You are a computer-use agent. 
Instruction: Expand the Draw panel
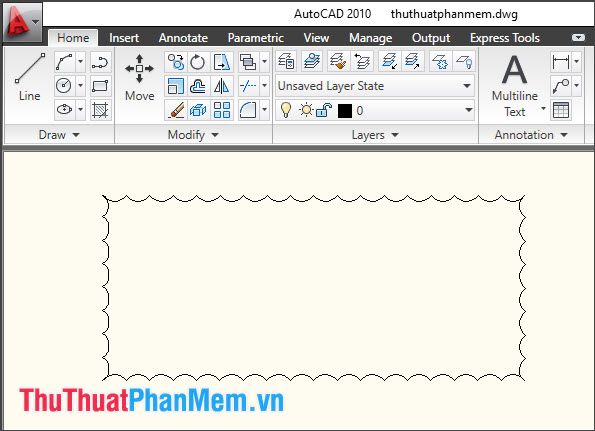click(x=59, y=135)
